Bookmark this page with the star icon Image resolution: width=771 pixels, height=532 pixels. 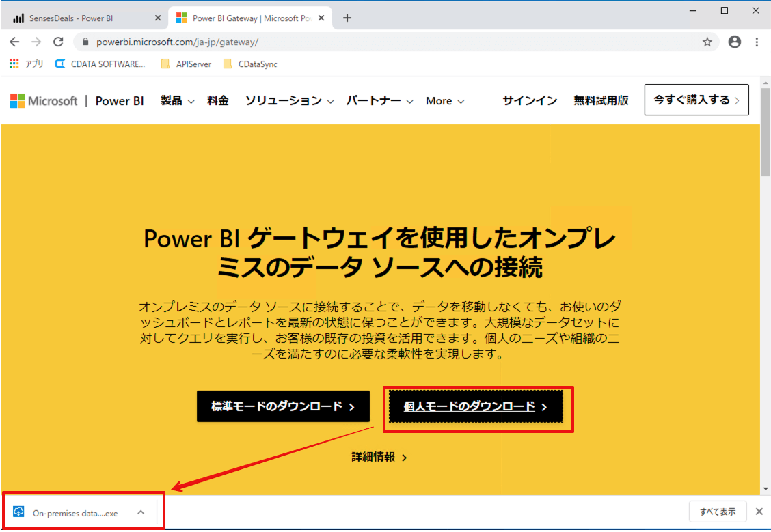point(707,42)
